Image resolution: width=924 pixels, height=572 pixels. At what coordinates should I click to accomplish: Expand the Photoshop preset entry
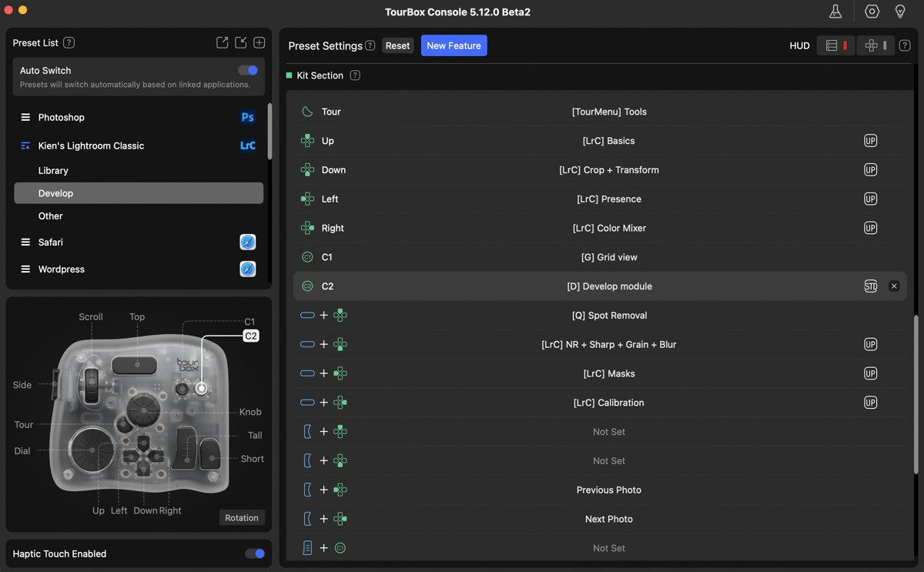[x=25, y=117]
